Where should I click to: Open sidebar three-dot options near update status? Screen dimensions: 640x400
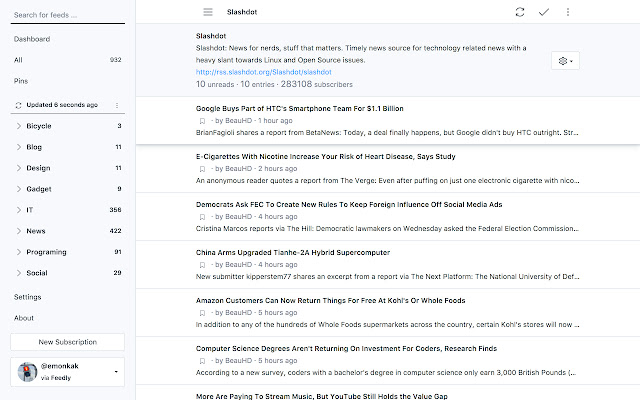pyautogui.click(x=116, y=105)
